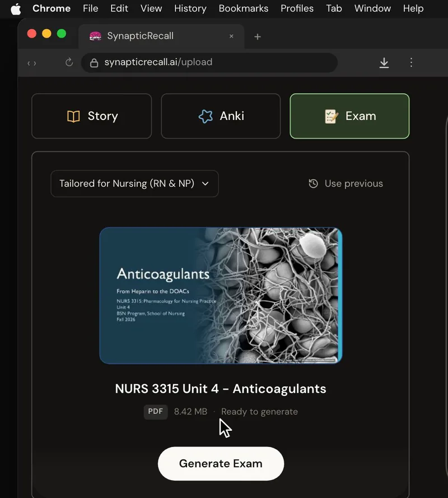This screenshot has width=448, height=498.
Task: Select the SynapticRecall browser tab
Action: pos(161,36)
